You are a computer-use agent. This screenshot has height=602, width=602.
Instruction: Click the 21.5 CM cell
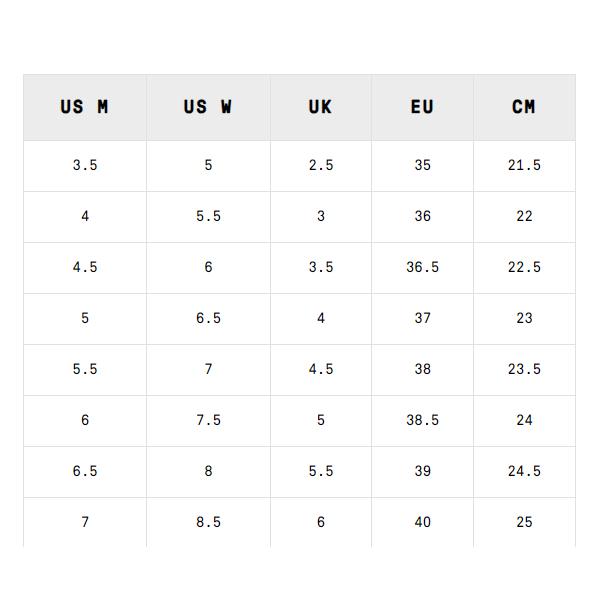[524, 165]
